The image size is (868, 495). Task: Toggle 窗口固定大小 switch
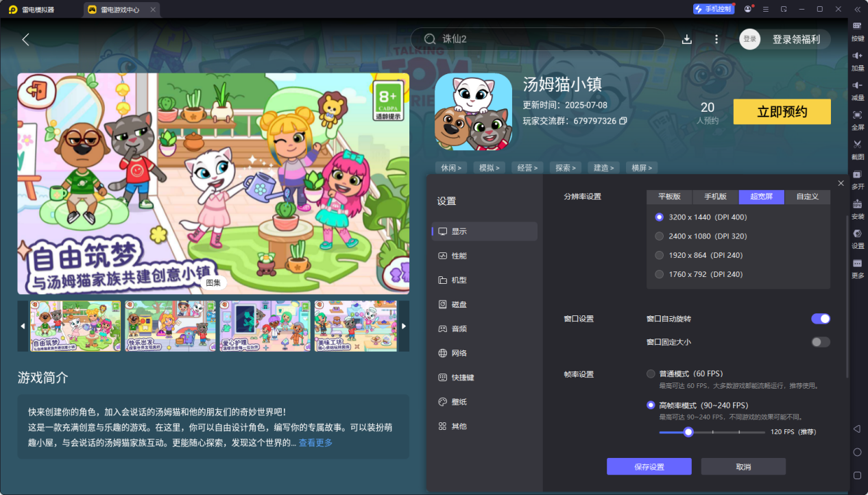pyautogui.click(x=821, y=342)
